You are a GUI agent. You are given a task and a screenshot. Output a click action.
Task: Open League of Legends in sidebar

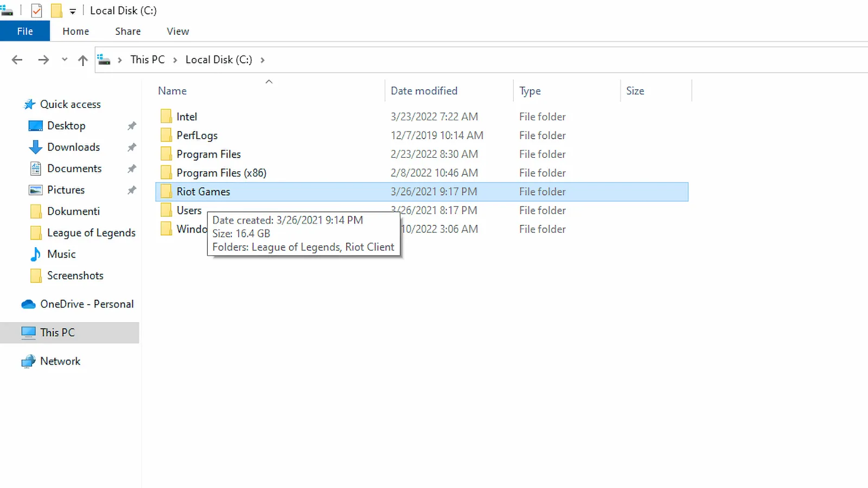(x=91, y=233)
